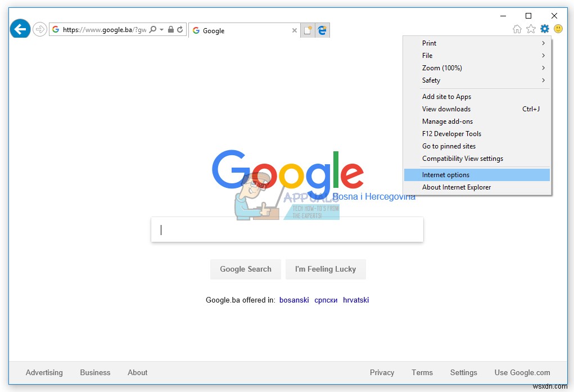Click the Back navigation arrow

pyautogui.click(x=20, y=29)
